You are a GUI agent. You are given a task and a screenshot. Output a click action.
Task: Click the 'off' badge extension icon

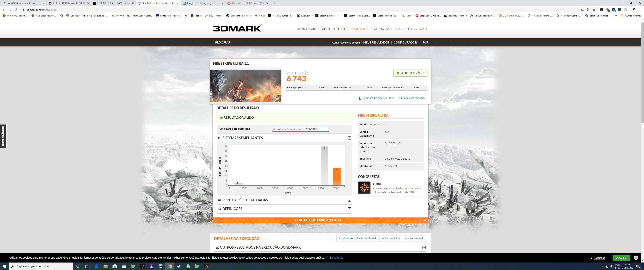tap(614, 10)
